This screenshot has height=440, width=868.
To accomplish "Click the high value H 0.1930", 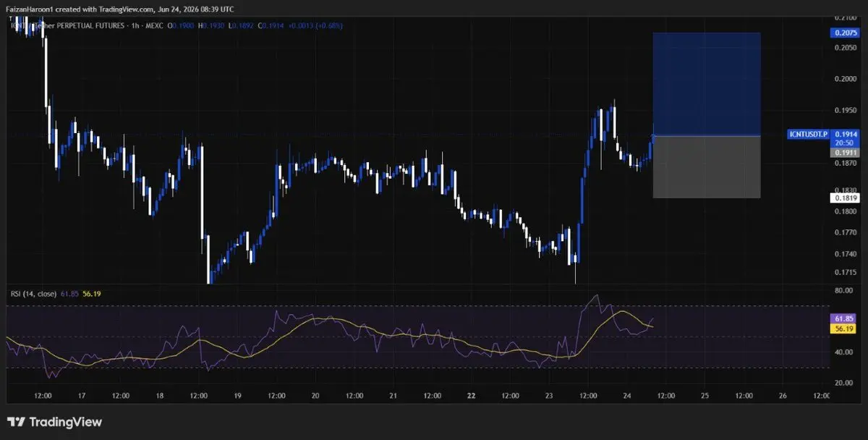I will tap(213, 25).
